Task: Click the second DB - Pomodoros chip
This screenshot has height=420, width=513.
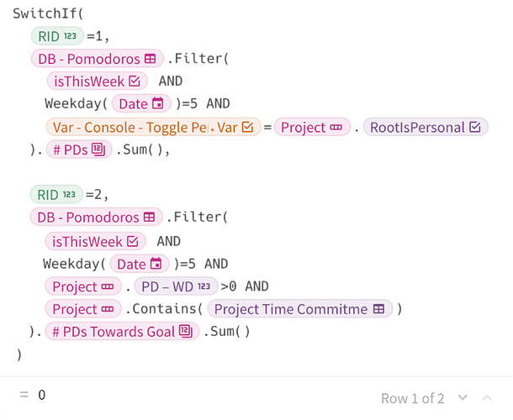Action: (96, 217)
